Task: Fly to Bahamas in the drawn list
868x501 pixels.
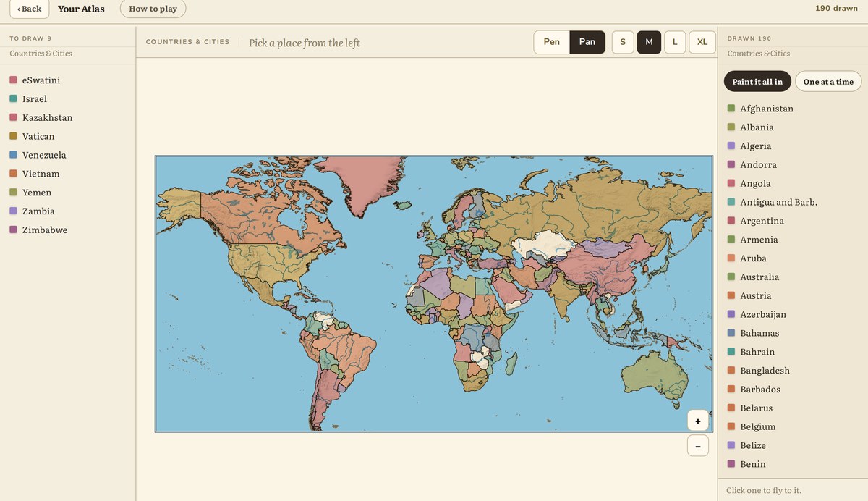Action: pos(793,334)
